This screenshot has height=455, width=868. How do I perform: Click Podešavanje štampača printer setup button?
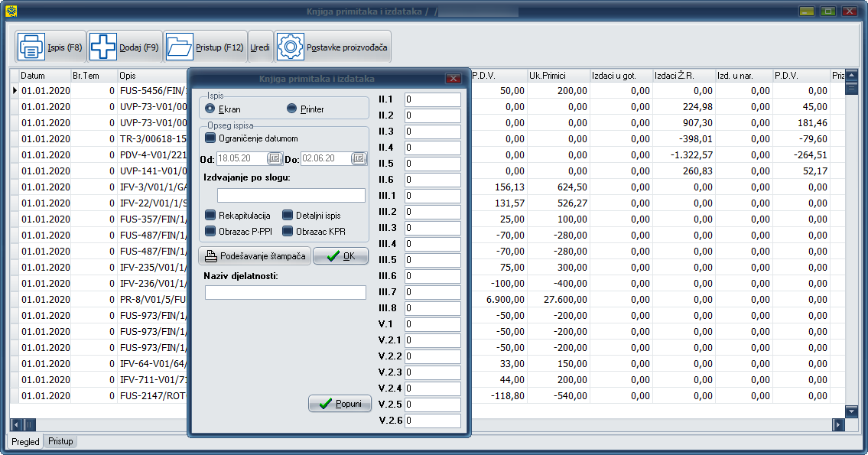click(x=255, y=256)
